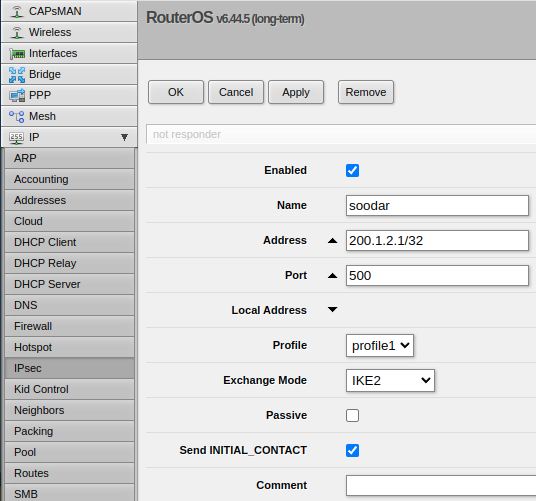
Task: Click the Address field 200.1.2.1/32
Action: pos(437,241)
